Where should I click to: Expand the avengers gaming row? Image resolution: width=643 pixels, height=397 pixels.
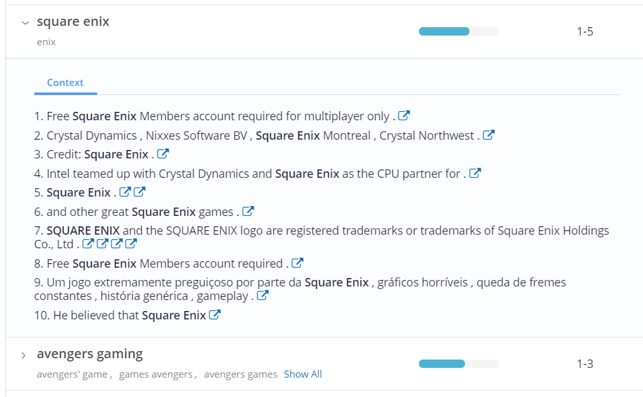tap(24, 356)
